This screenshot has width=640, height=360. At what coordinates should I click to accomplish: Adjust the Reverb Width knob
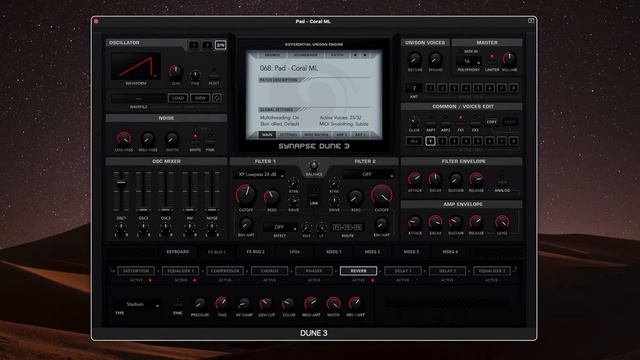pyautogui.click(x=333, y=303)
